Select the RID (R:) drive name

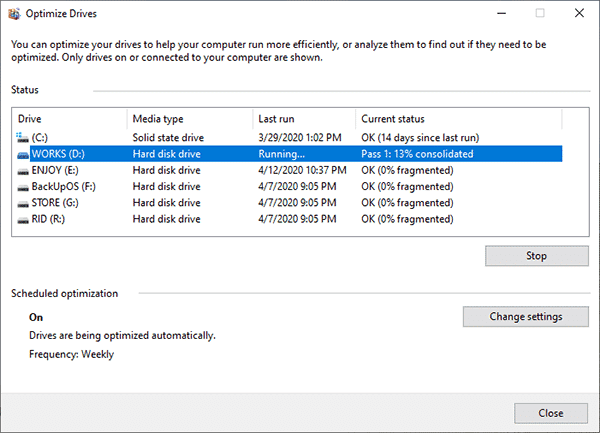coord(48,219)
